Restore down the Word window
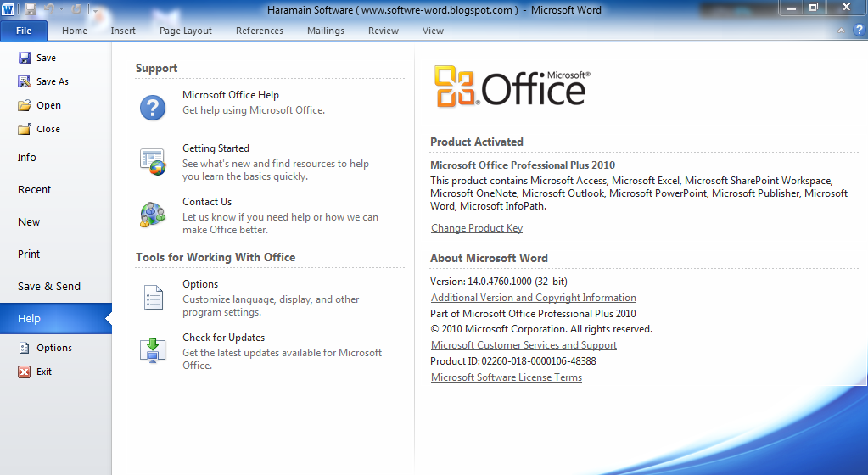 (x=814, y=7)
